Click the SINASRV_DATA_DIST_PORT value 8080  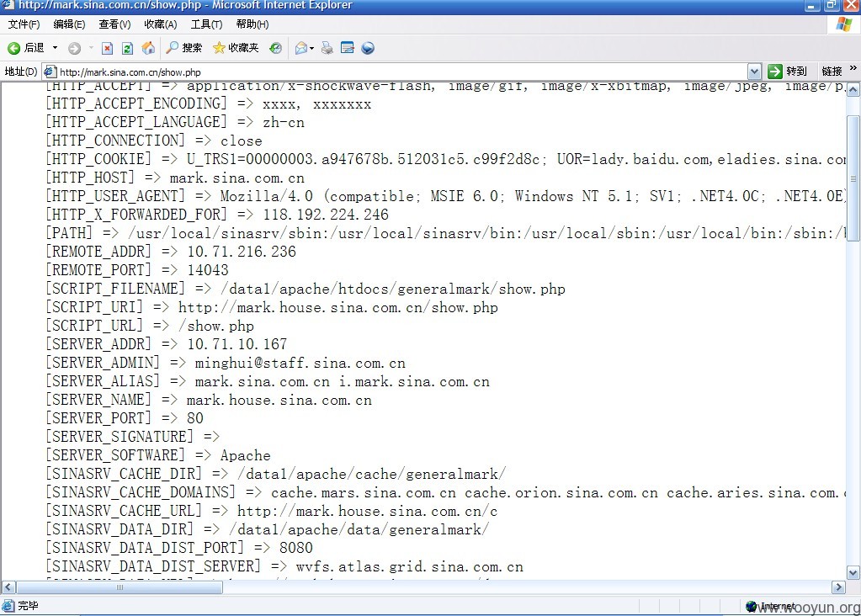point(296,548)
